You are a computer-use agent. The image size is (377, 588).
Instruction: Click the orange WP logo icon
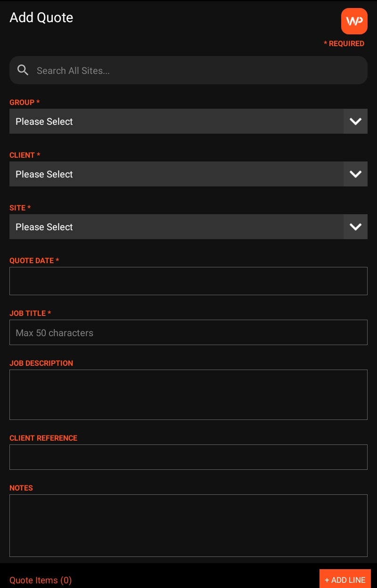[x=354, y=21]
